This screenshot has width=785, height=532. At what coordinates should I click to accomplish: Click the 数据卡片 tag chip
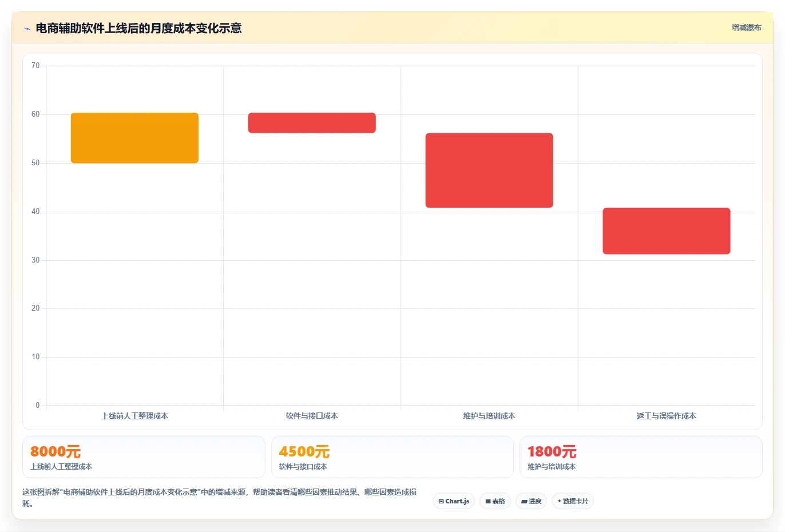pyautogui.click(x=573, y=501)
